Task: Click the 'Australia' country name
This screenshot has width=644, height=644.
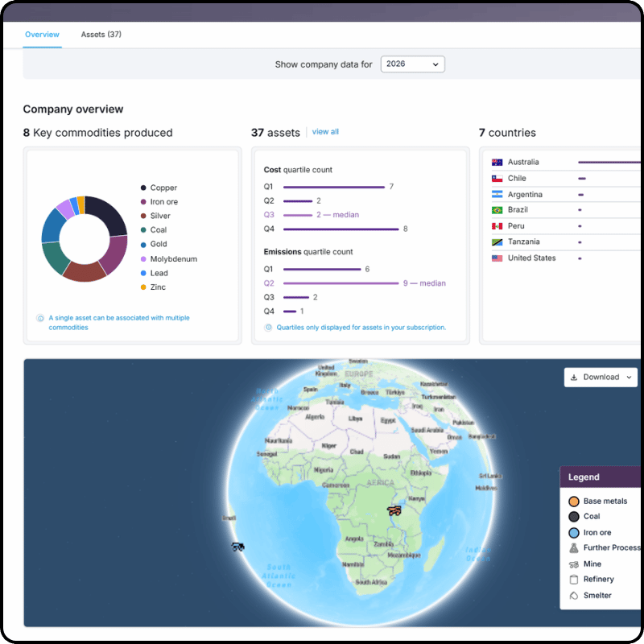Action: [x=523, y=163]
